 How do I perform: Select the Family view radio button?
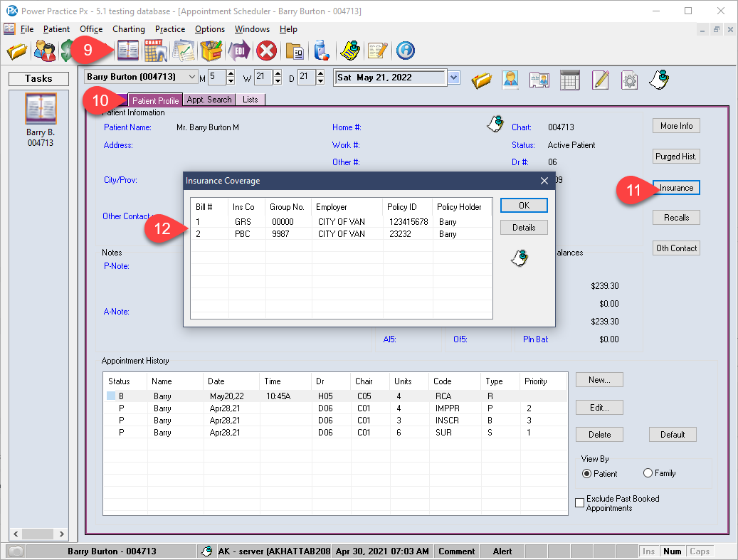pyautogui.click(x=648, y=473)
